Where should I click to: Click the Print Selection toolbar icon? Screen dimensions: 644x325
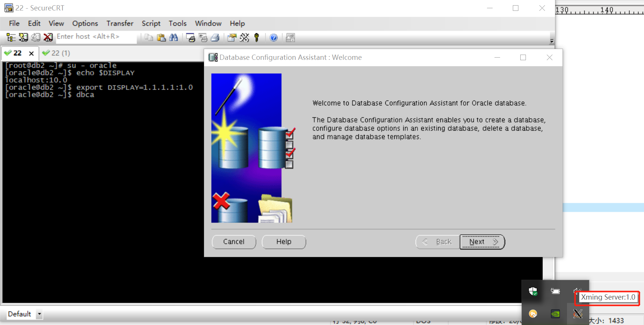203,37
